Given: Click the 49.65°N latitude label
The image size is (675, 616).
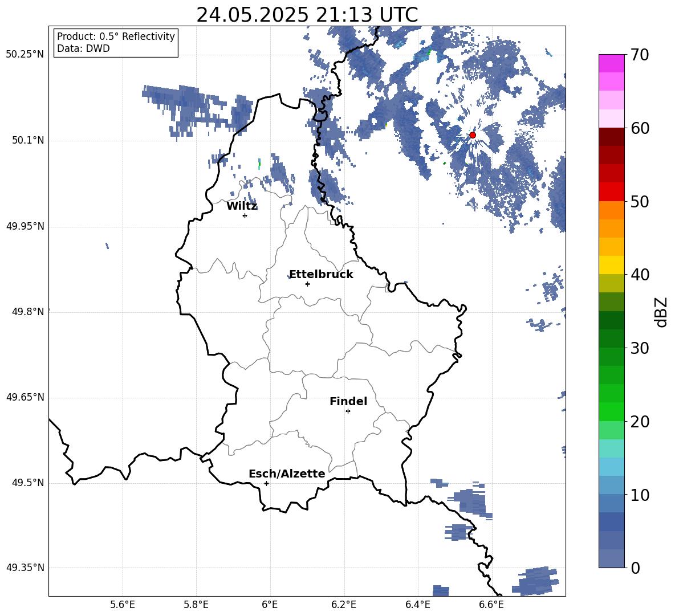Looking at the screenshot, I should (25, 397).
